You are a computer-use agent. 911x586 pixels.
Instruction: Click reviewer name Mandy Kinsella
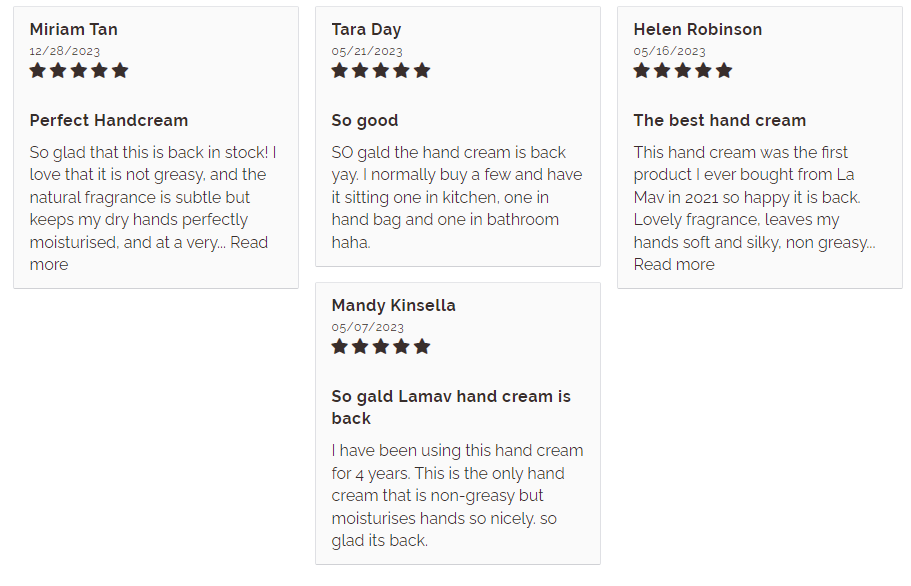tap(393, 305)
